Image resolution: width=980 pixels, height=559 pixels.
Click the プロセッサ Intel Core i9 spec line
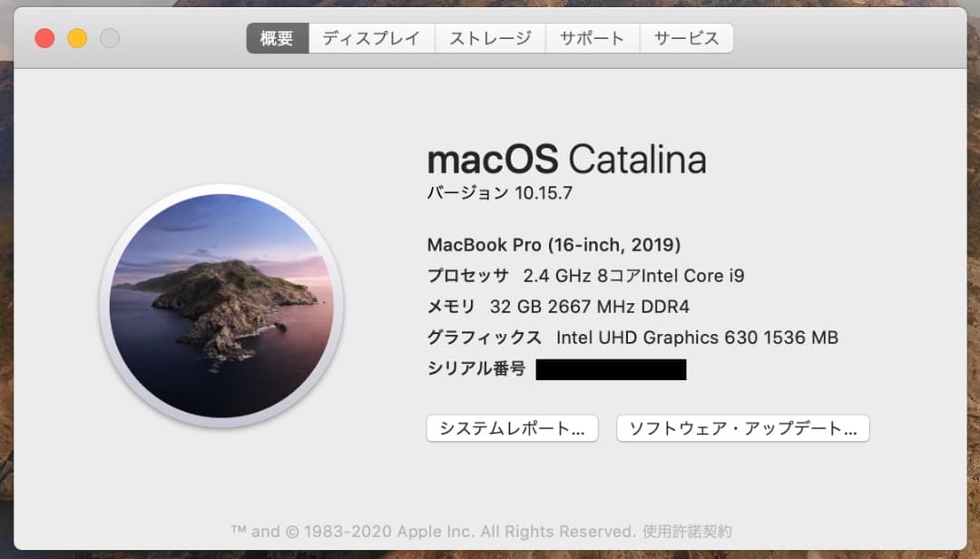click(585, 275)
